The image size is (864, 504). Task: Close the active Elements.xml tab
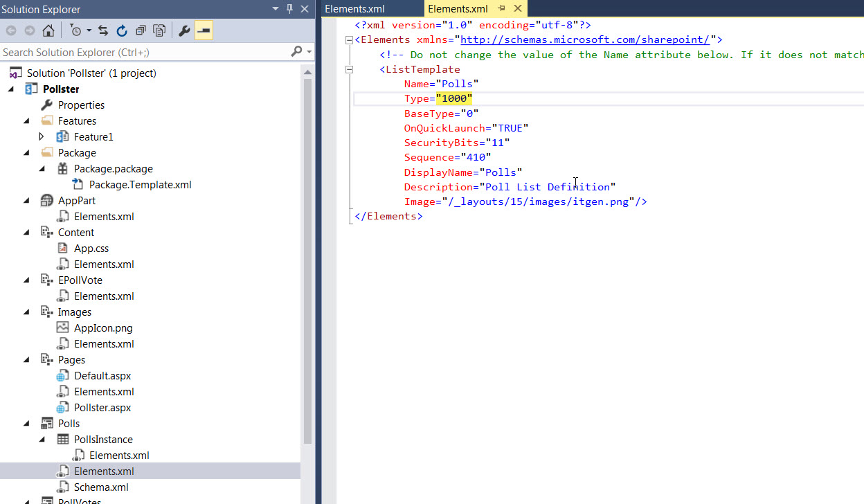(x=516, y=8)
